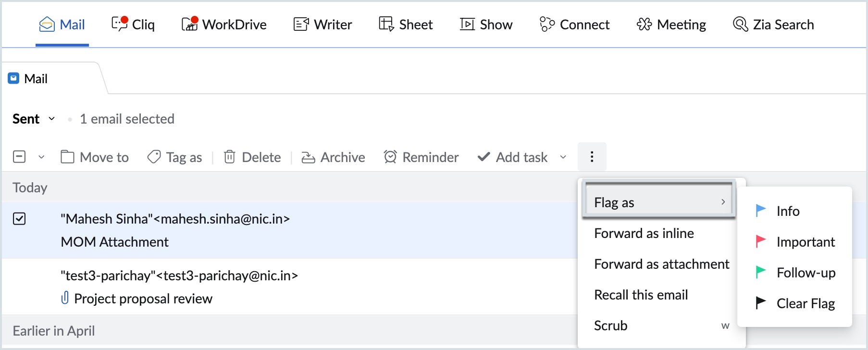Viewport: 868px width, 350px height.
Task: Click the Tag as button
Action: (x=174, y=157)
